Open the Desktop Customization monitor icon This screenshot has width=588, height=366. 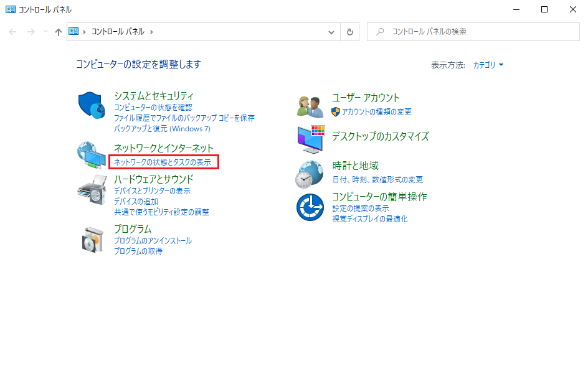310,139
